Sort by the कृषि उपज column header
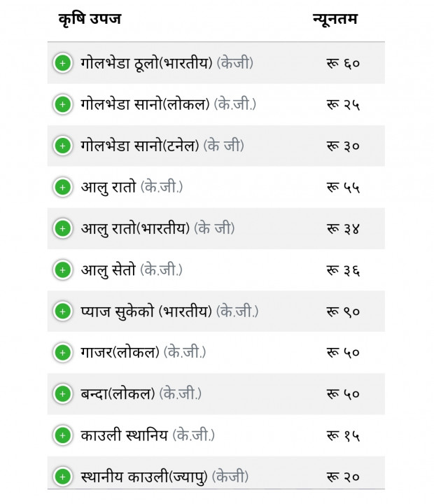The height and width of the screenshot is (504, 434). point(90,19)
